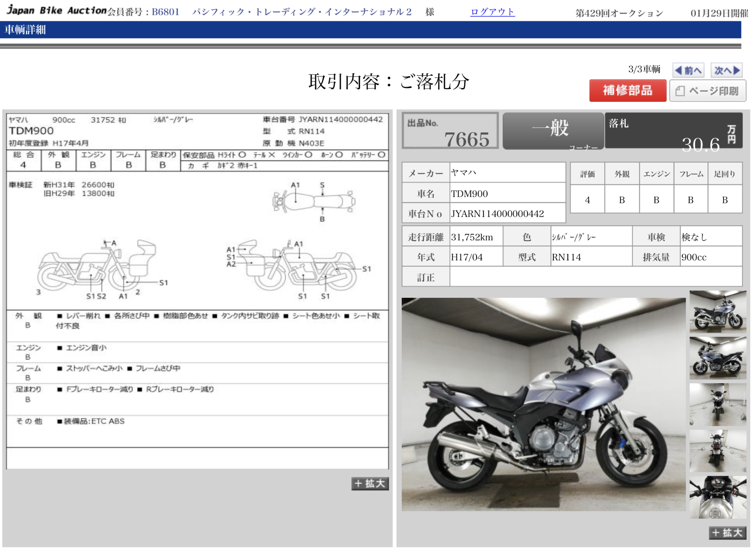Select the front view thumbnail
The image size is (756, 554).
[718, 405]
